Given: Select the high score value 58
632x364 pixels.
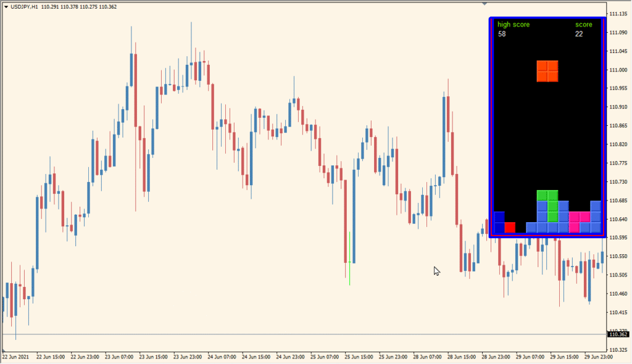Looking at the screenshot, I should point(502,35).
